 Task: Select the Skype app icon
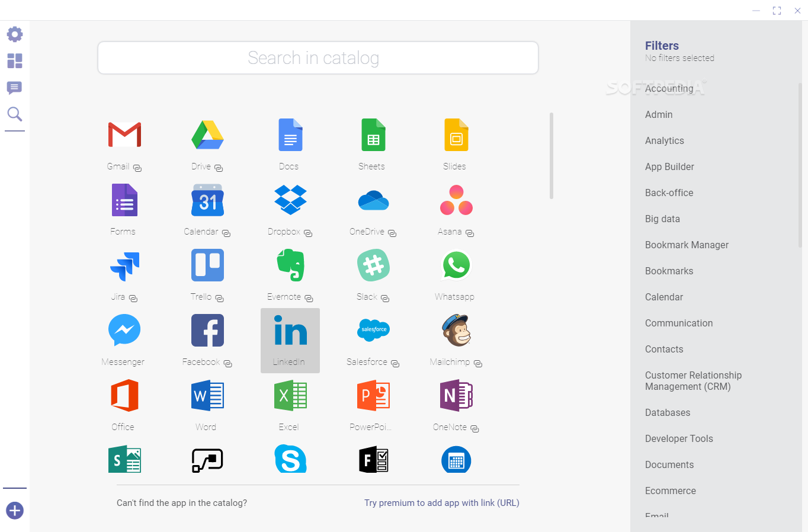point(290,459)
